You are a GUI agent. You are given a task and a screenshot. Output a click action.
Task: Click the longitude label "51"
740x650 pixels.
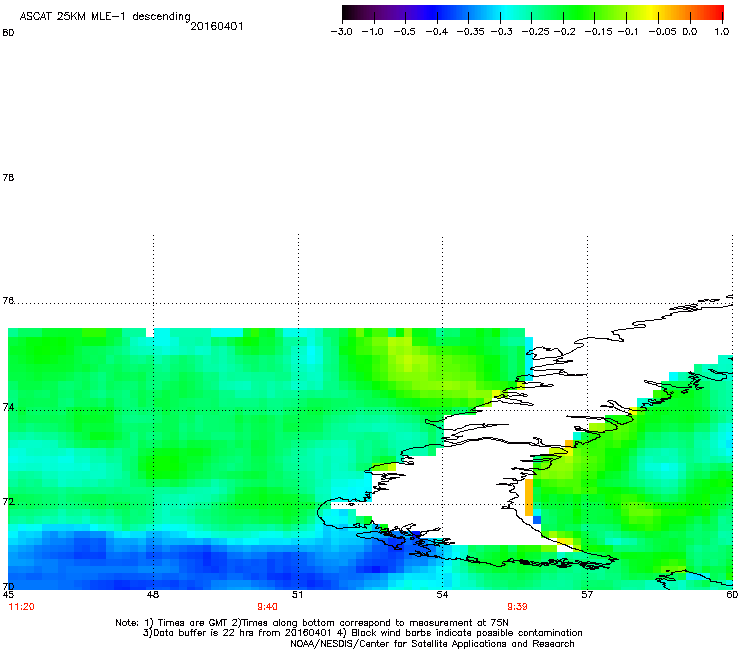(x=297, y=595)
